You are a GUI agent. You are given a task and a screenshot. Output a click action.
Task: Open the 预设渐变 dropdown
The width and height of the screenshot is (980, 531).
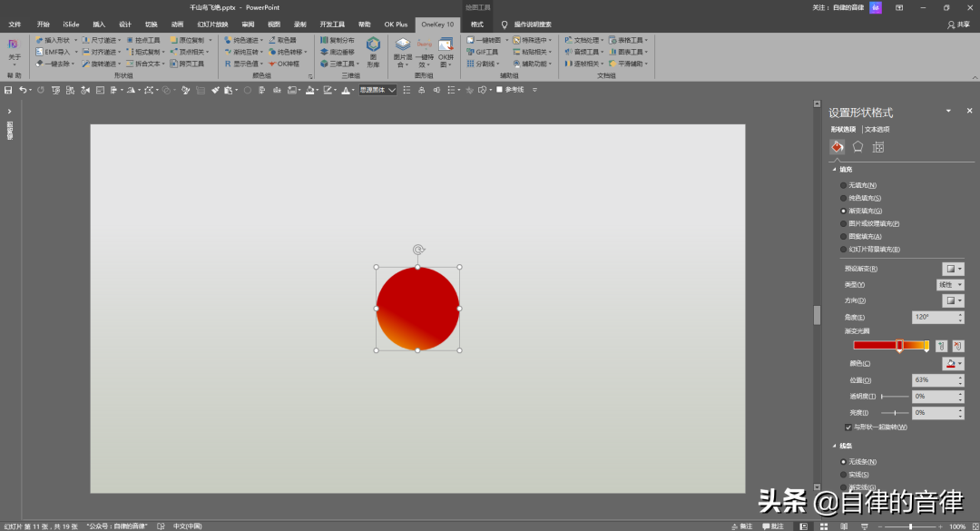tap(953, 269)
